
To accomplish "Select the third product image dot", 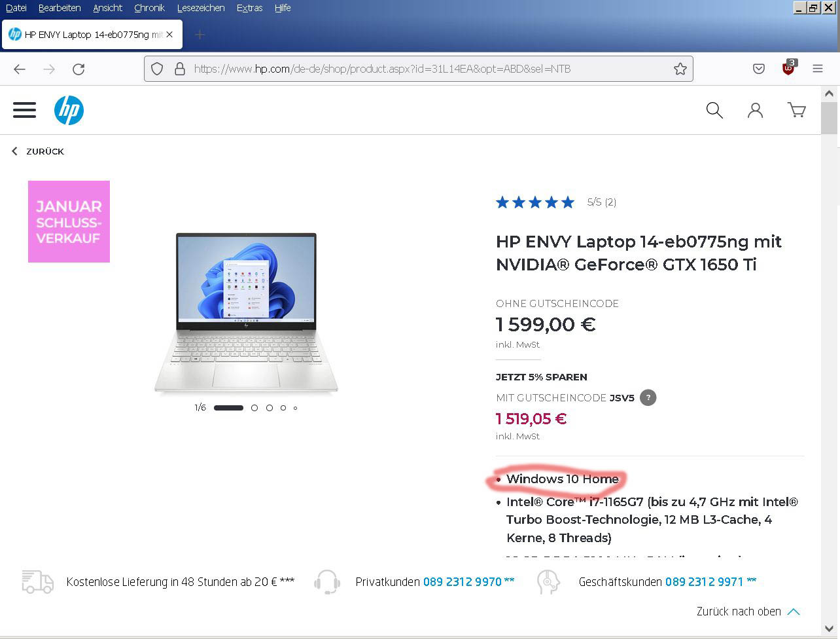I will (269, 408).
